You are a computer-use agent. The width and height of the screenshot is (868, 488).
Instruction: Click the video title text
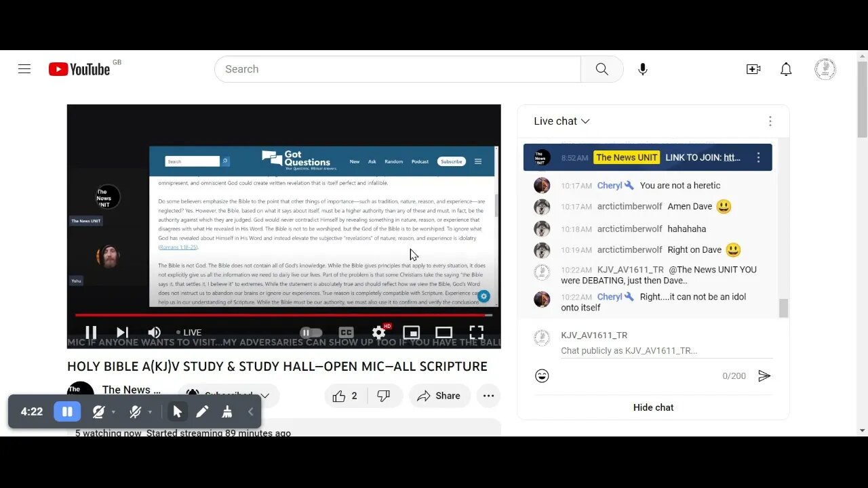coord(277,367)
